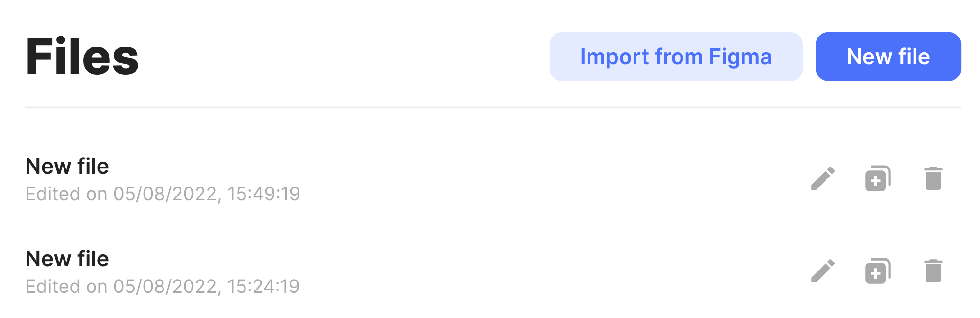
Task: Duplicate the file edited at 15:24:19
Action: (878, 271)
